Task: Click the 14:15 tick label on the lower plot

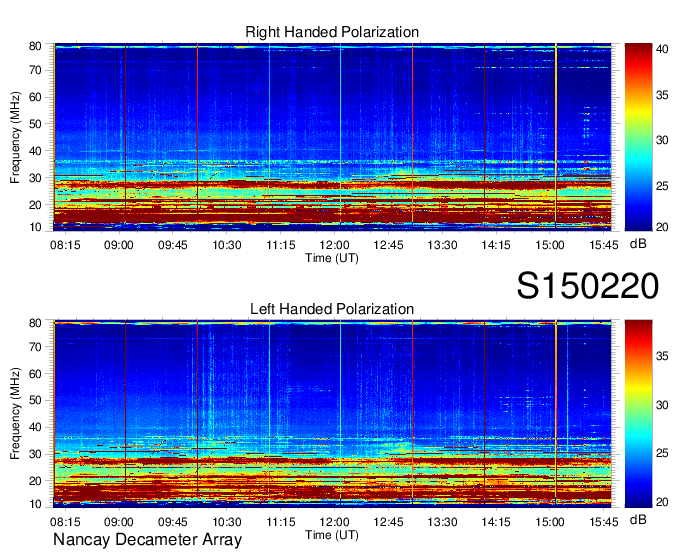Action: (x=496, y=522)
